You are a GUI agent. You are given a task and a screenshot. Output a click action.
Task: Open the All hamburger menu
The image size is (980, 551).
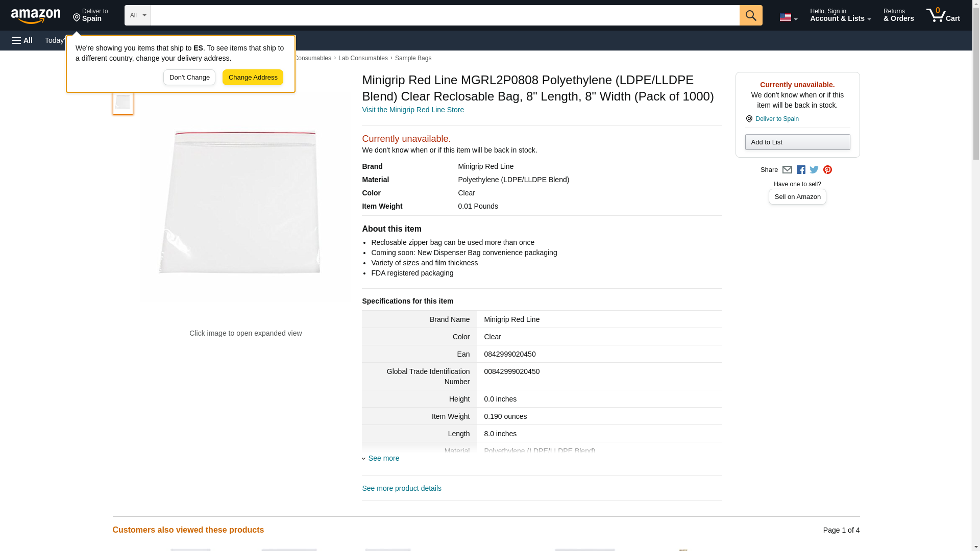pyautogui.click(x=22, y=40)
